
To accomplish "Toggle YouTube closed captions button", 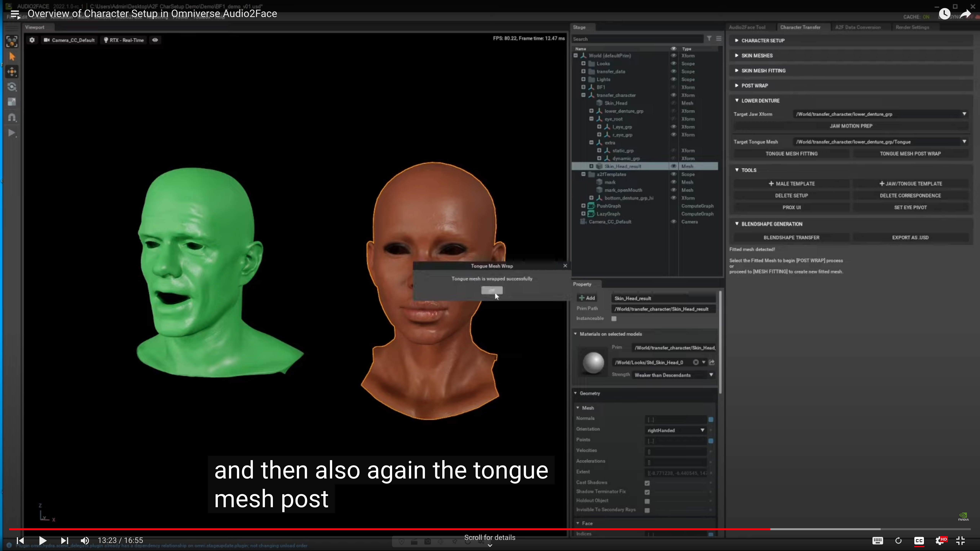I will click(919, 540).
